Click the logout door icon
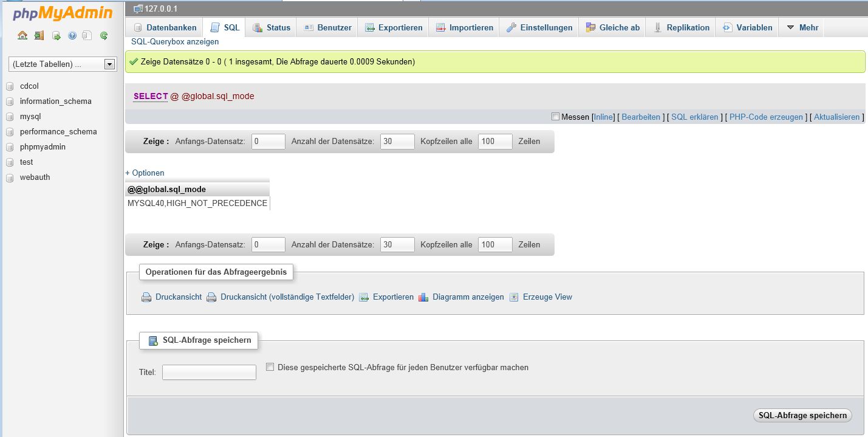This screenshot has height=437, width=868. 39,36
